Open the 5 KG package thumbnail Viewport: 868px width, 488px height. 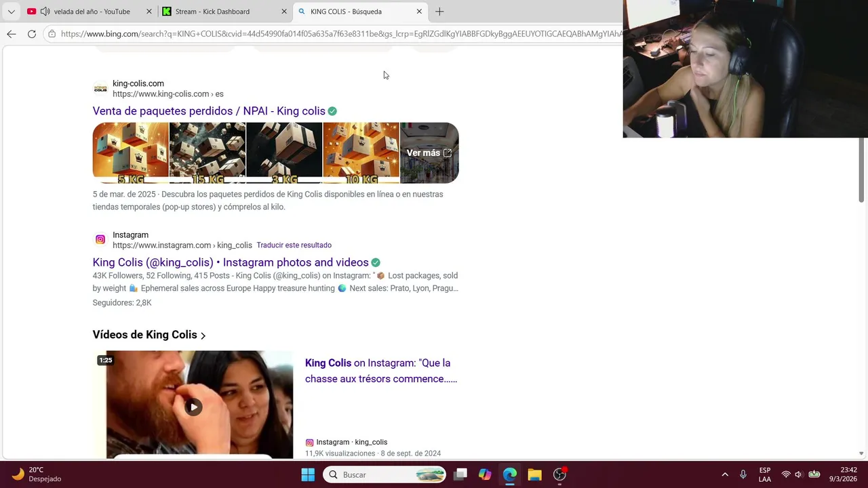(x=131, y=153)
